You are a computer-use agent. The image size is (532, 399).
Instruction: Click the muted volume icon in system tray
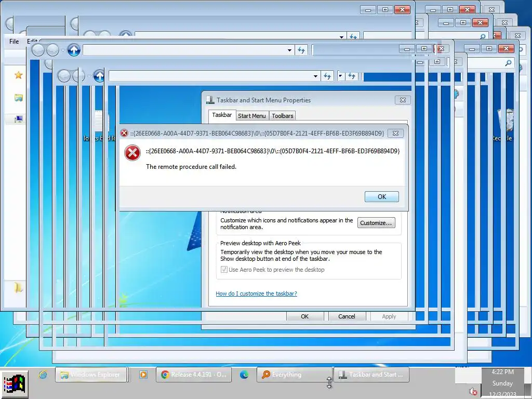(473, 392)
